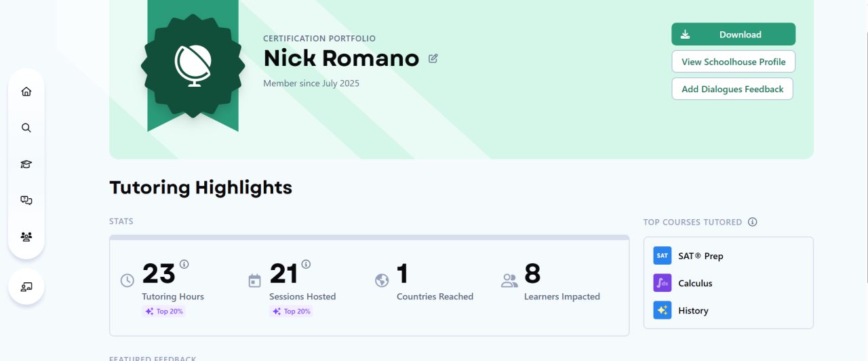Image resolution: width=868 pixels, height=361 pixels.
Task: View Schoolhouse Profile
Action: [x=733, y=62]
